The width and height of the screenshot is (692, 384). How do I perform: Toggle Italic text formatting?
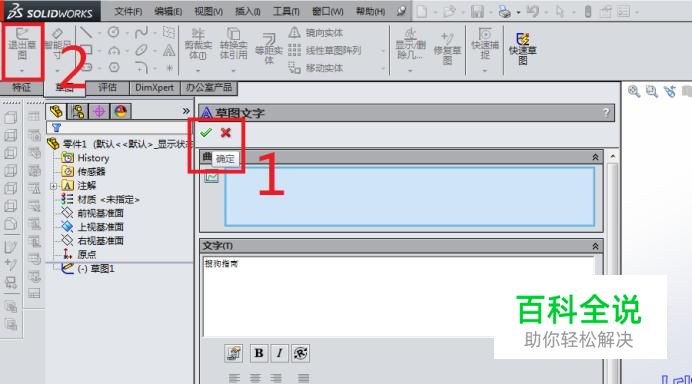coord(279,353)
